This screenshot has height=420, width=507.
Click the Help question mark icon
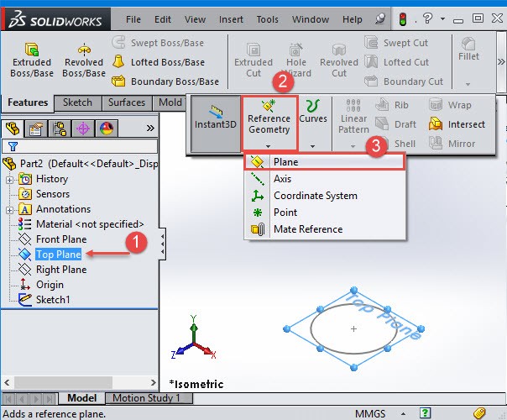[427, 18]
